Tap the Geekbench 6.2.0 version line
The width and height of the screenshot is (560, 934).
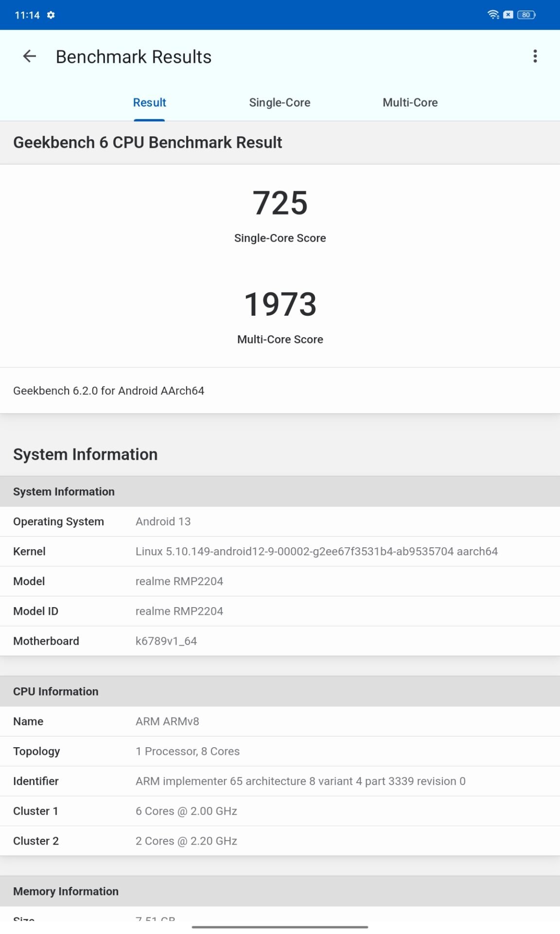coord(109,391)
